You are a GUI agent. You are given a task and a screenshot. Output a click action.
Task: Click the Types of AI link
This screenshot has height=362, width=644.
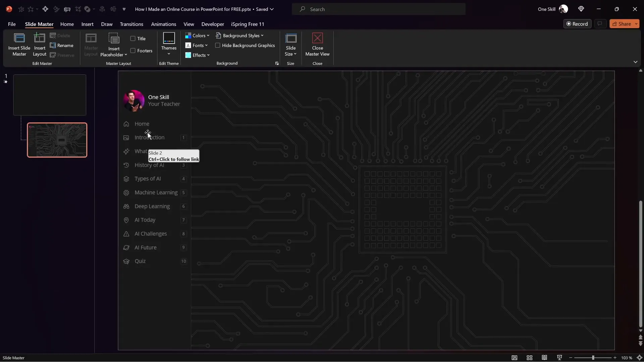148,179
